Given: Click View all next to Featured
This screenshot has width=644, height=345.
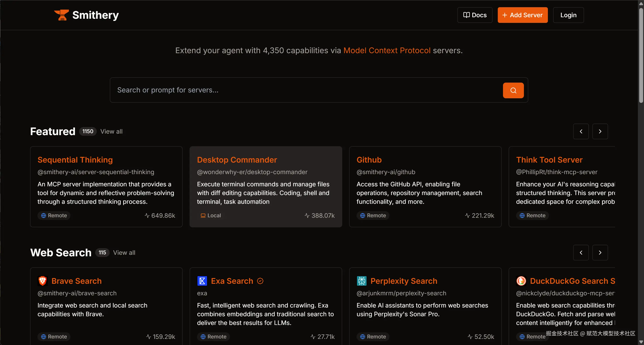Looking at the screenshot, I should [x=111, y=131].
